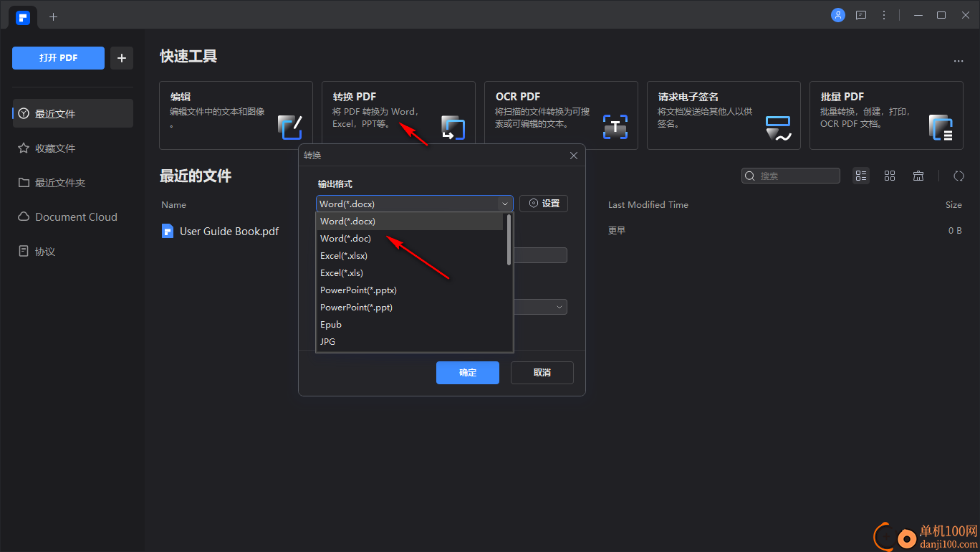The image size is (980, 552).
Task: Open Recent Folders in sidebar
Action: pos(73,183)
